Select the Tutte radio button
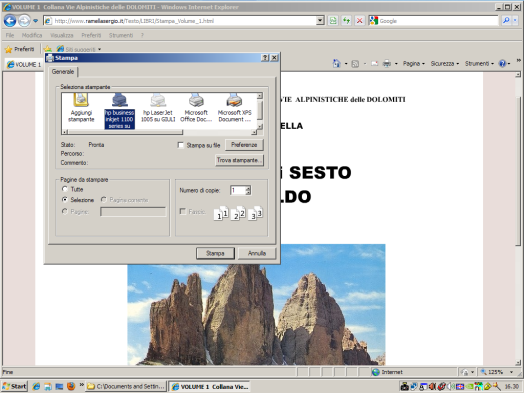This screenshot has height=393, width=524. pos(65,189)
